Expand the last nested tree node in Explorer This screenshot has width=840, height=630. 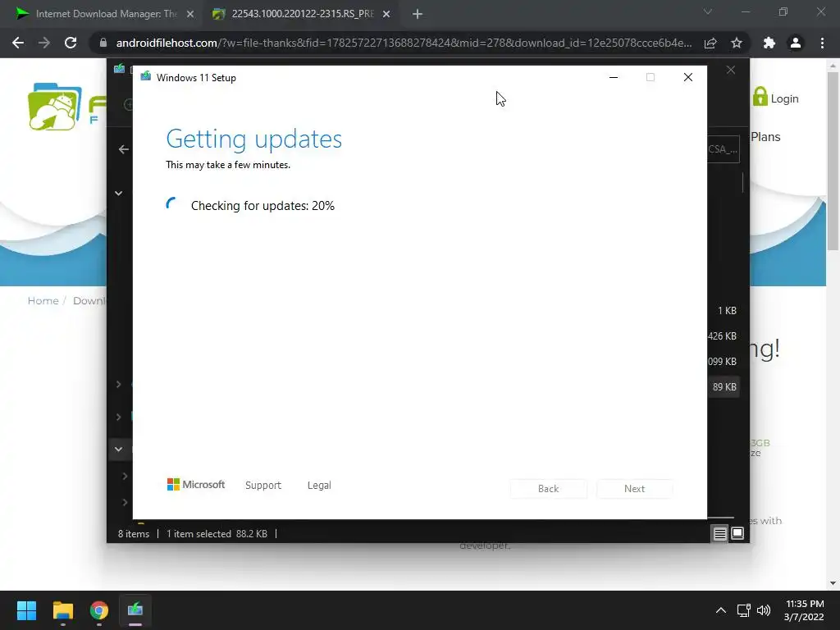[125, 502]
